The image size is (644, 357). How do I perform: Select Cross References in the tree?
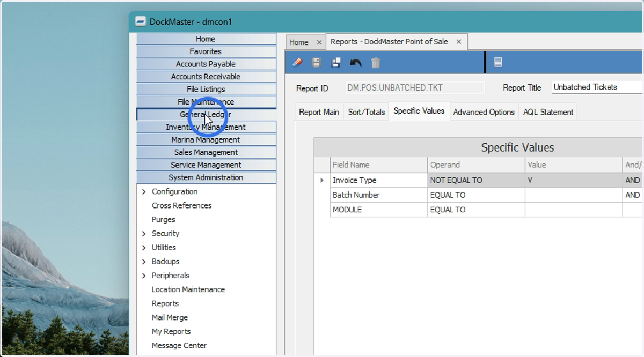point(181,205)
